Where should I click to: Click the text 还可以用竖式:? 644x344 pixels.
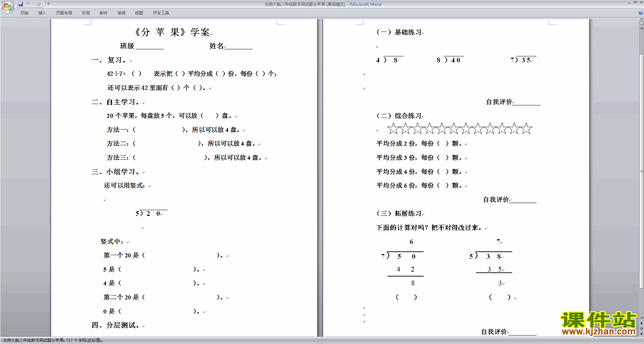(124, 186)
